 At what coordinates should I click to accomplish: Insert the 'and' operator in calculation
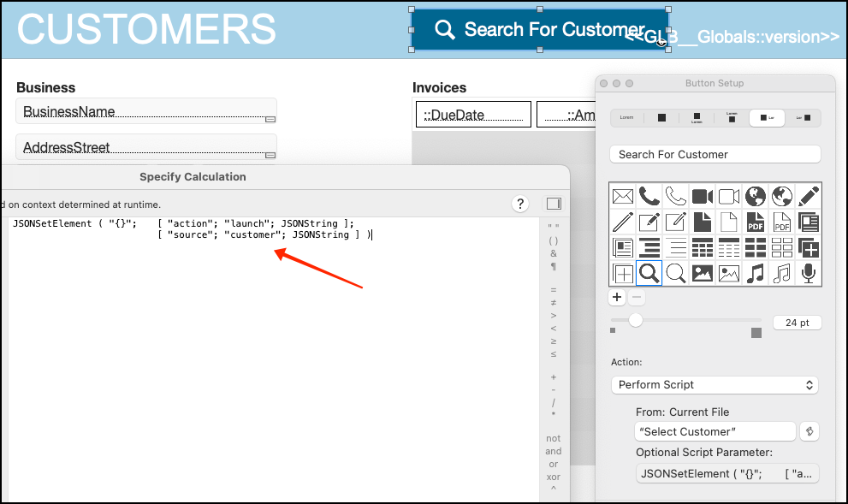pos(554,451)
